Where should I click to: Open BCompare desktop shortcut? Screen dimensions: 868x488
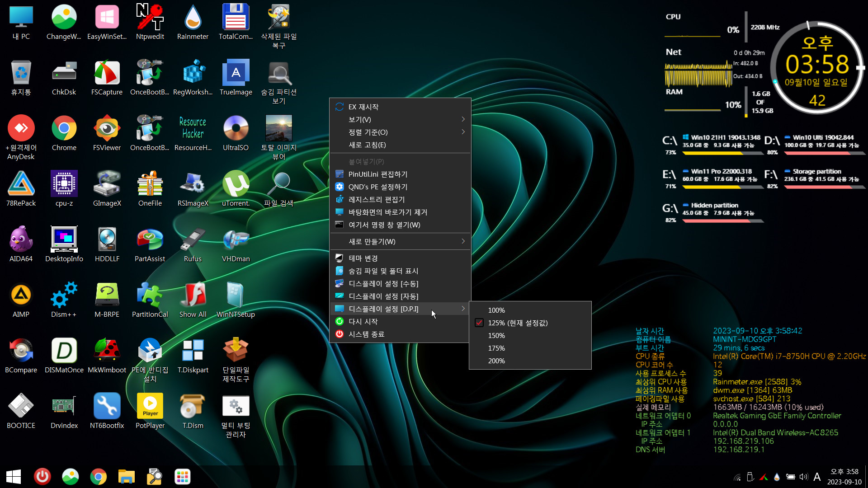[x=21, y=355]
